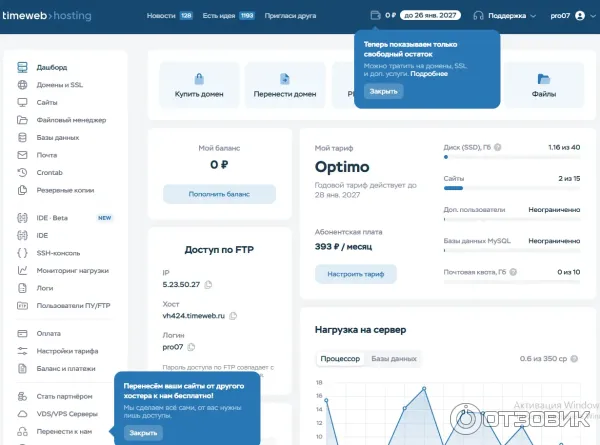Expand the Support dropdown menu
600x445 pixels.
[x=505, y=16]
